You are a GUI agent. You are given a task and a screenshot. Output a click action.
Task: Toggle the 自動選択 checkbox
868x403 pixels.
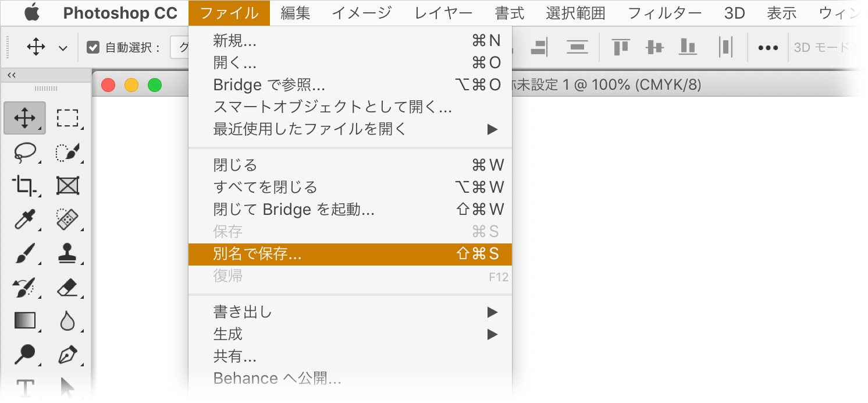pos(93,48)
